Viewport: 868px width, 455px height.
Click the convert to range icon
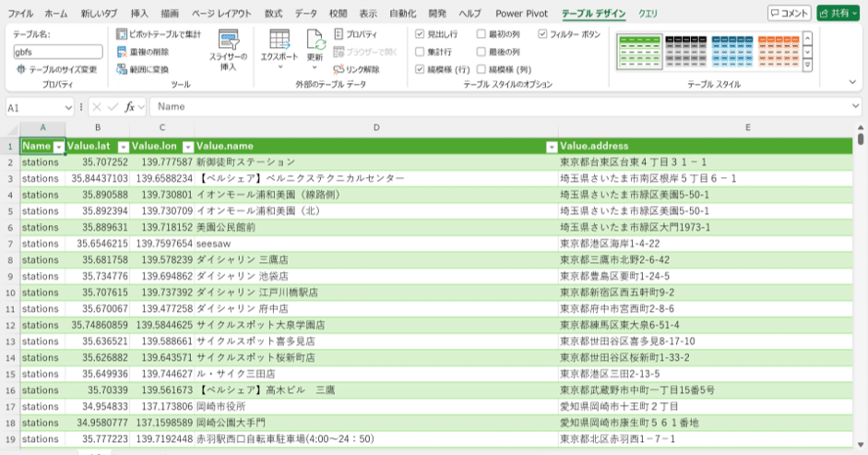[x=121, y=70]
